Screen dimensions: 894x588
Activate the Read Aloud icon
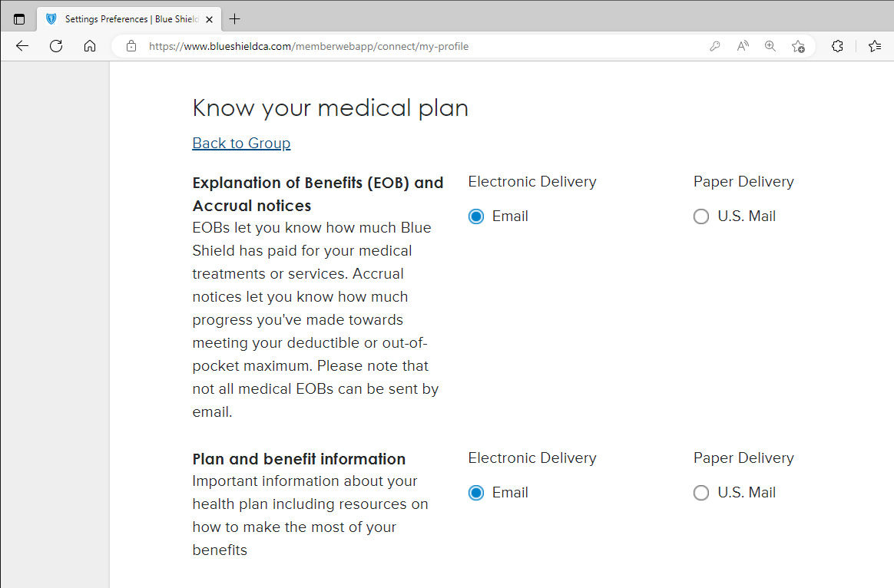(x=743, y=46)
